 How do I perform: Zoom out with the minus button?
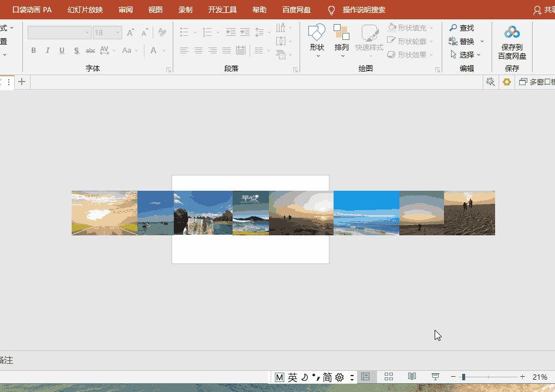(453, 377)
